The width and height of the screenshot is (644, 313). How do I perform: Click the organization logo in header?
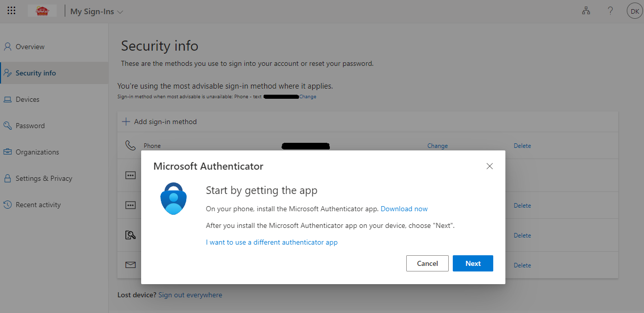42,11
